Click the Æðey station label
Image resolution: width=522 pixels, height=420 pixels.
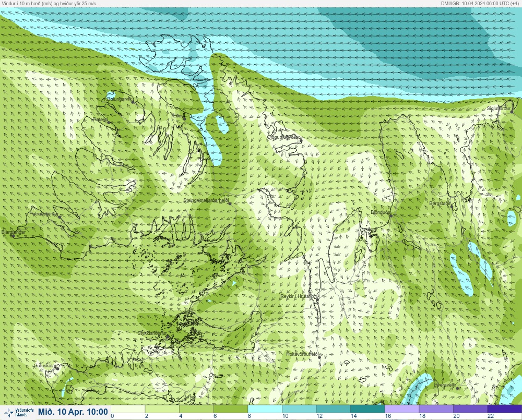[x=178, y=116]
